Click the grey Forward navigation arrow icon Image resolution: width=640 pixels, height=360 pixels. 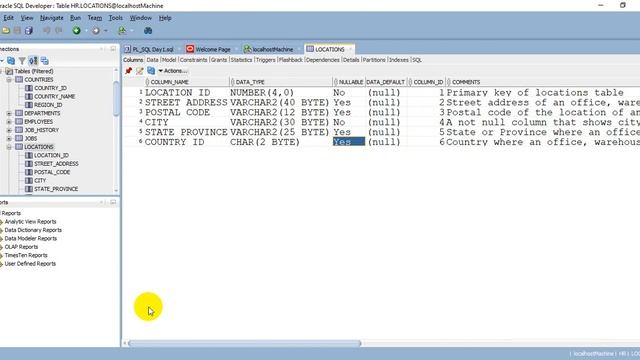(x=96, y=31)
